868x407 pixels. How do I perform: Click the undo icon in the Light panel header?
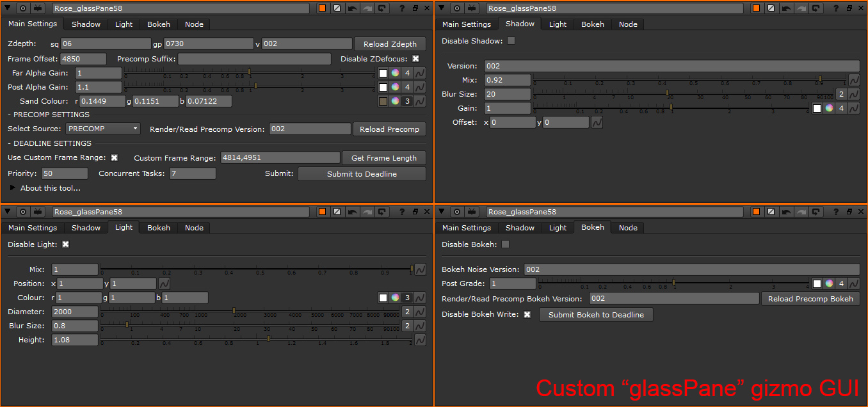coord(352,212)
